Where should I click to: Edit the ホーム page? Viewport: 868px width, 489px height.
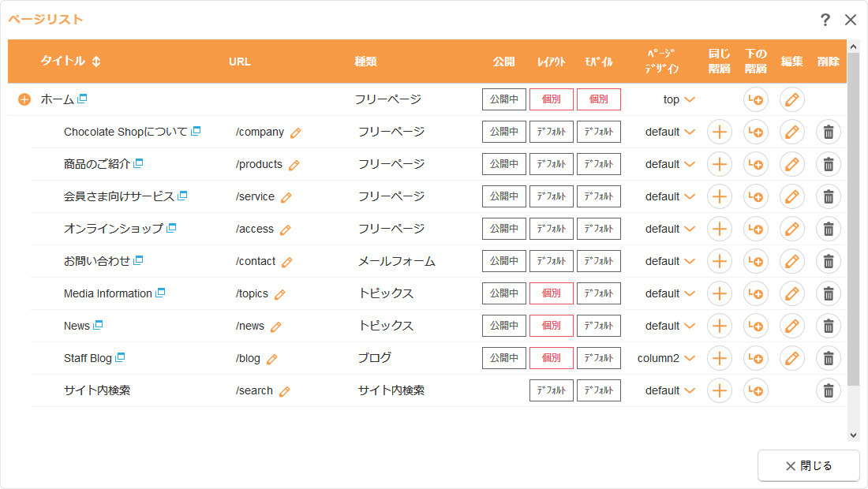tap(791, 99)
